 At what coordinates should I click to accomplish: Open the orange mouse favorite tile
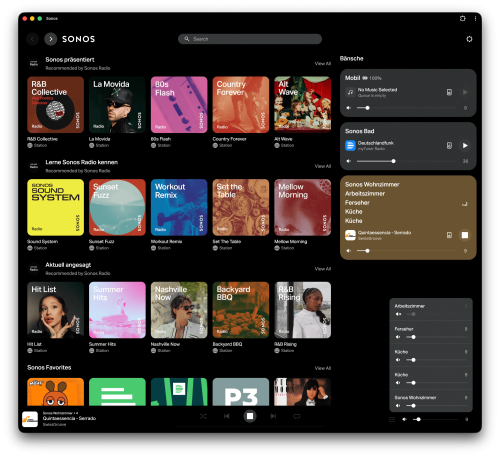[55, 392]
